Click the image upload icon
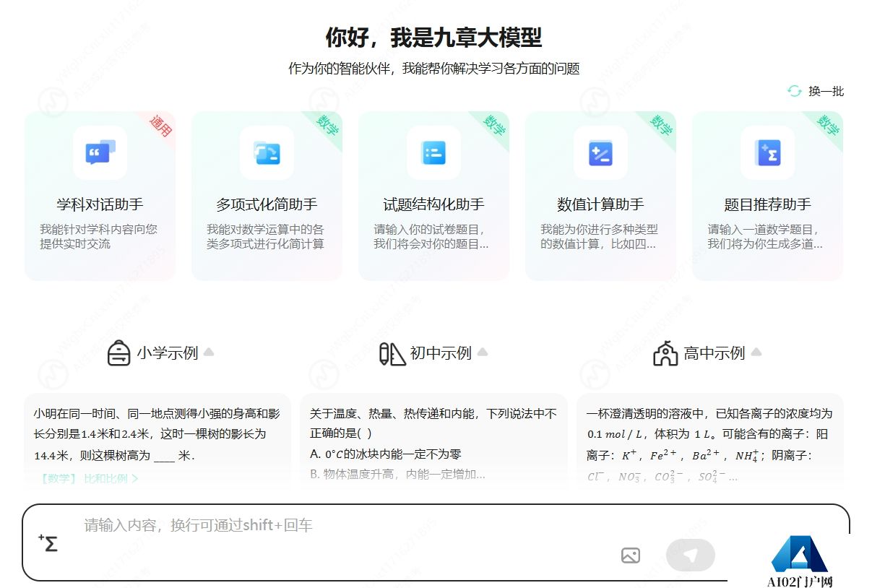This screenshot has height=588, width=872. click(631, 555)
